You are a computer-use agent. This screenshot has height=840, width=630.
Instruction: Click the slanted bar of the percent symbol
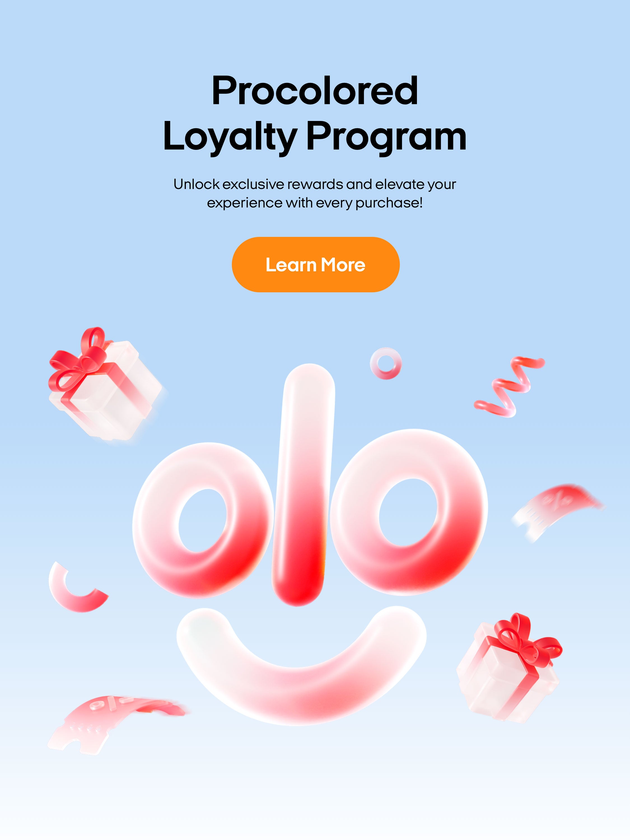click(304, 485)
